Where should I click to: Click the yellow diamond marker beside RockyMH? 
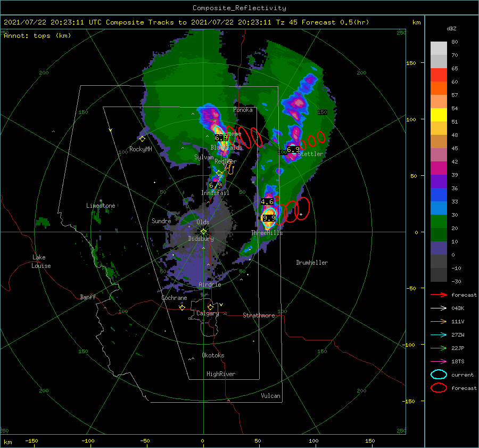(x=142, y=139)
